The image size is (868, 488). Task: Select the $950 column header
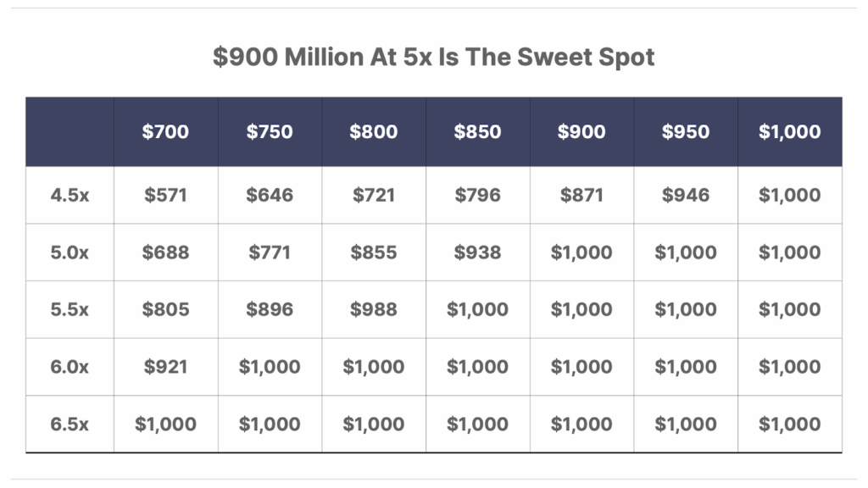[x=685, y=132]
